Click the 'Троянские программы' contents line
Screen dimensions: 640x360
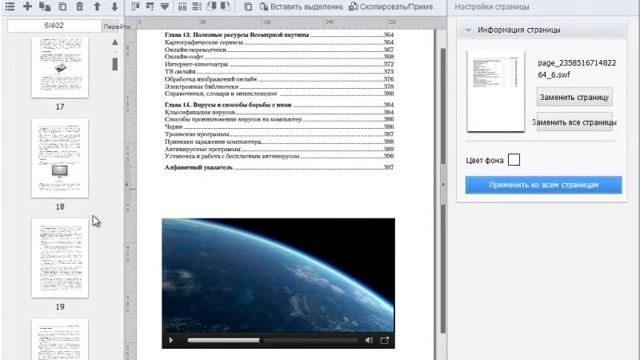click(197, 134)
